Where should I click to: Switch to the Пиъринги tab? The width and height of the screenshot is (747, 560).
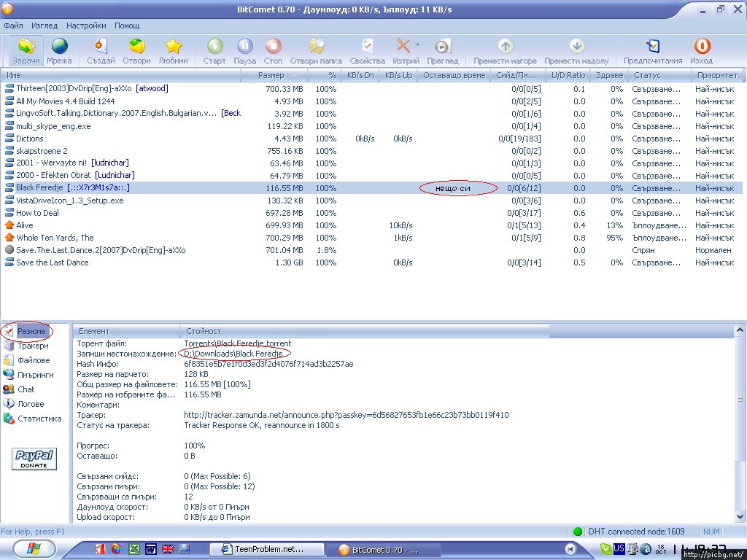[35, 375]
